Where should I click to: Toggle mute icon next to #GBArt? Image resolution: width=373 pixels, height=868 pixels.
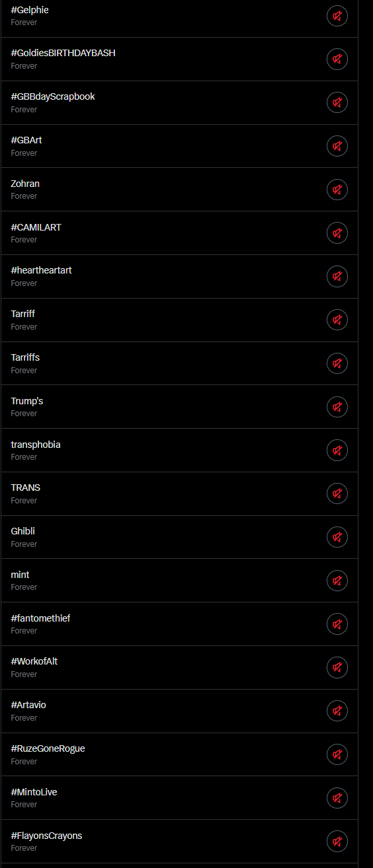tap(337, 146)
